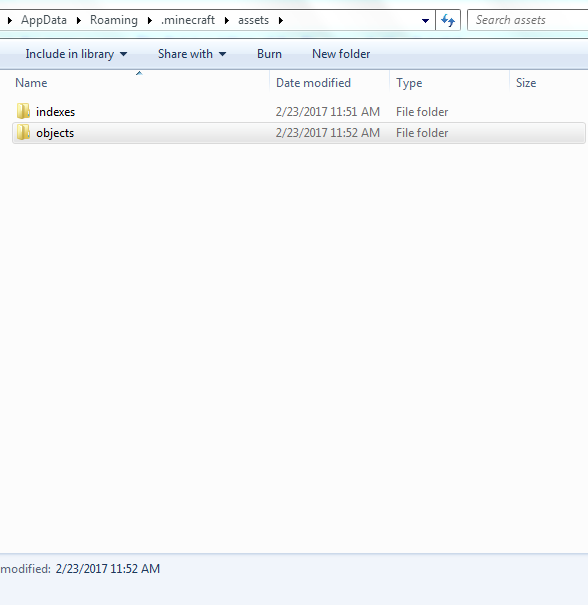Click the indexes folder icon
588x605 pixels.
click(x=23, y=112)
